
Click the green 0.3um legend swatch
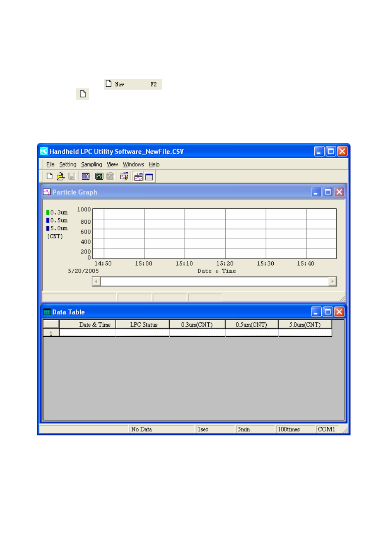pos(48,213)
